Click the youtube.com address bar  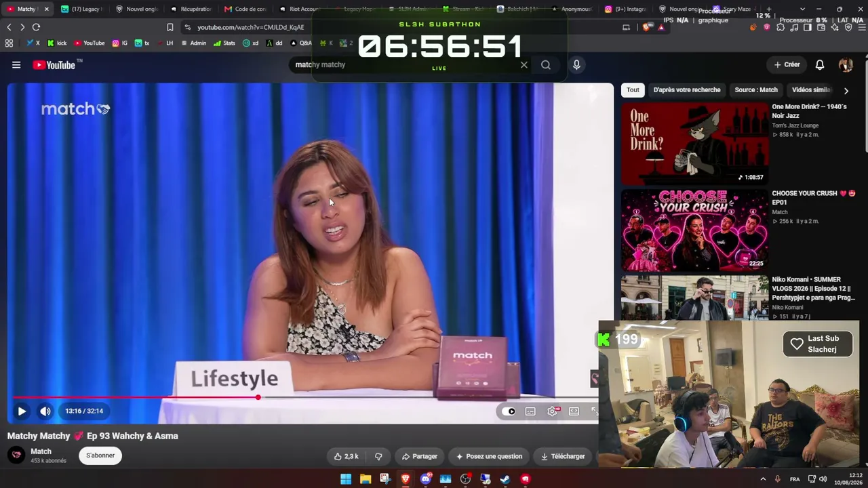(400, 27)
